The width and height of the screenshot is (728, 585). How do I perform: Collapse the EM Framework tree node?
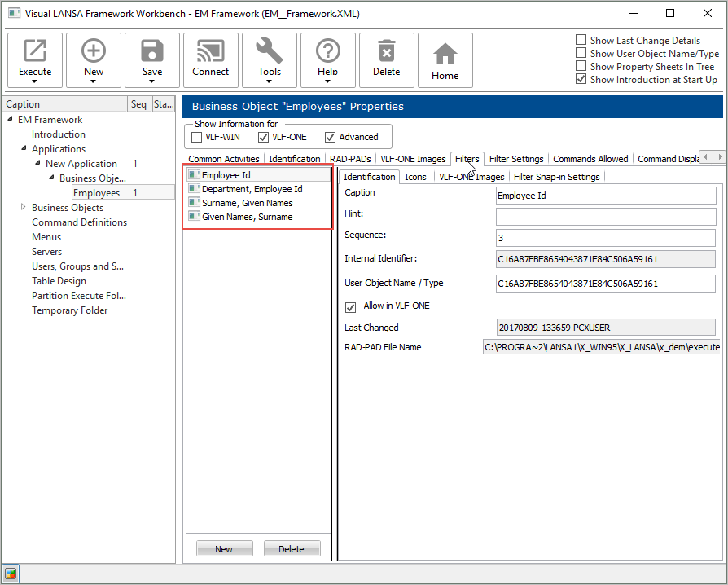click(x=10, y=119)
